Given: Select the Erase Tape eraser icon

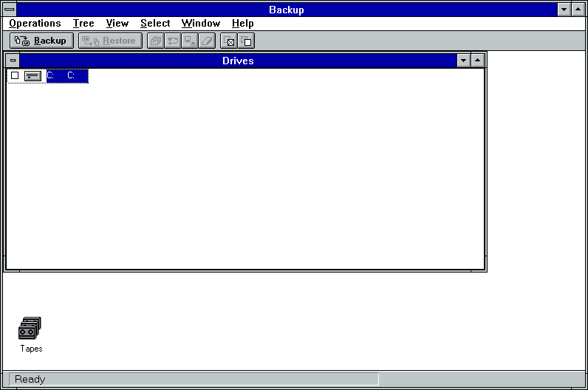Looking at the screenshot, I should [x=207, y=41].
